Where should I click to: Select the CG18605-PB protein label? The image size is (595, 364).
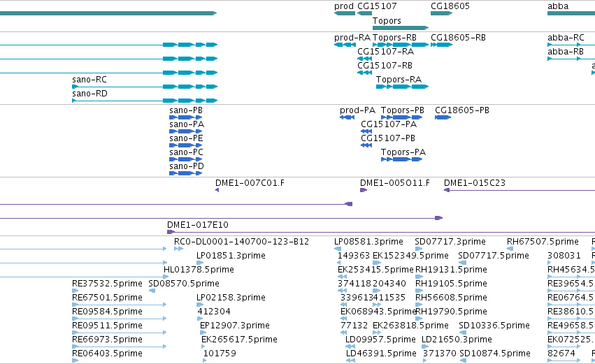pyautogui.click(x=462, y=110)
